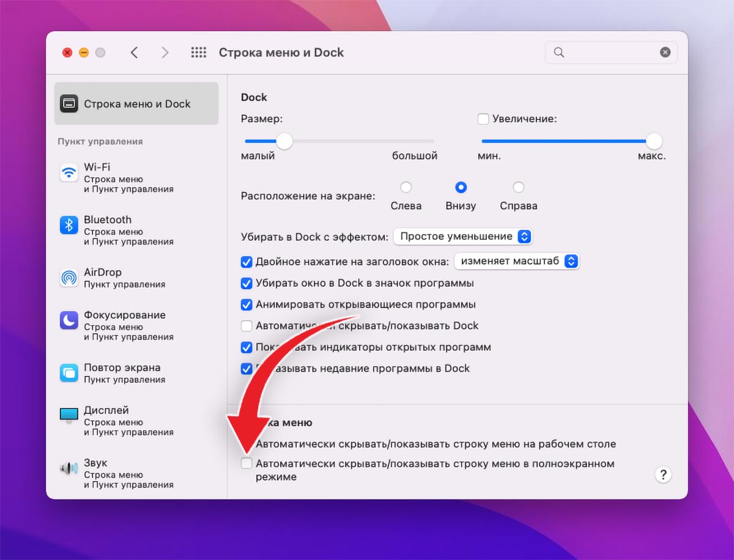The width and height of the screenshot is (734, 560).
Task: Click the magnifier icon in search field
Action: (558, 53)
